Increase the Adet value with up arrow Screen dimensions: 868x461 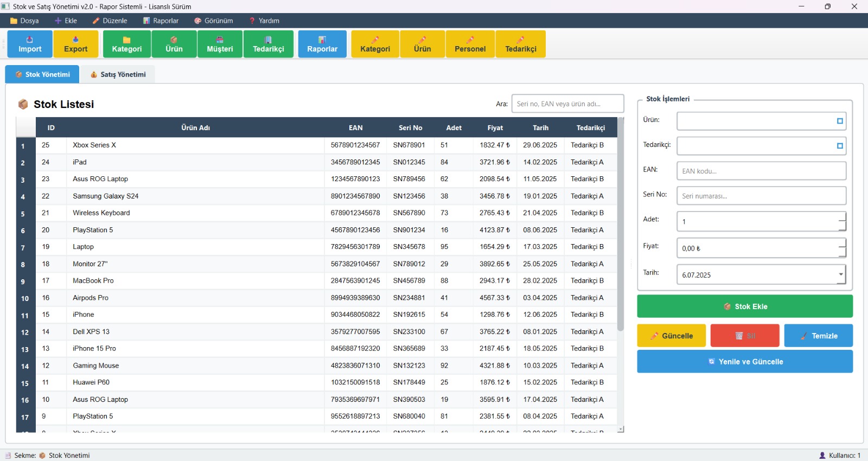tap(842, 216)
